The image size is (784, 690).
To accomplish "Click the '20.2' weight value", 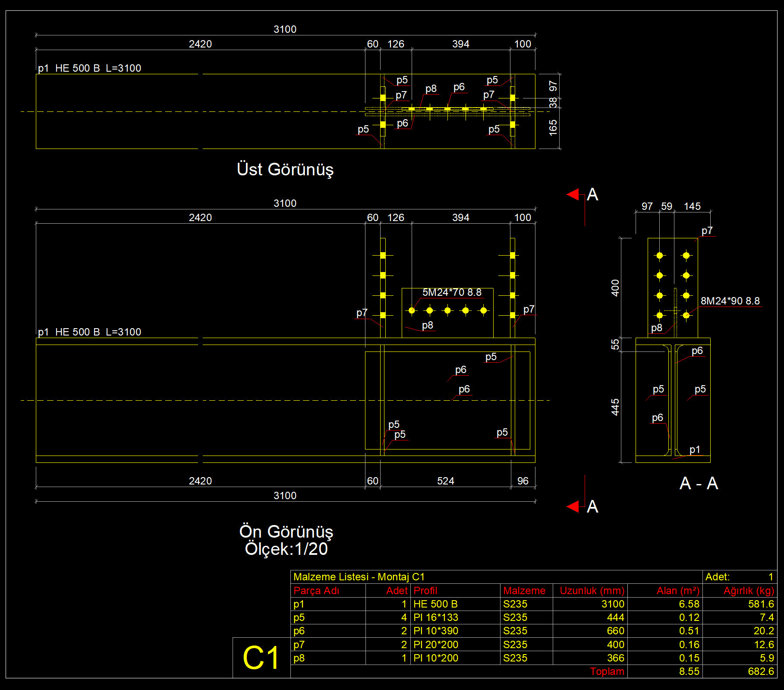I will [764, 631].
